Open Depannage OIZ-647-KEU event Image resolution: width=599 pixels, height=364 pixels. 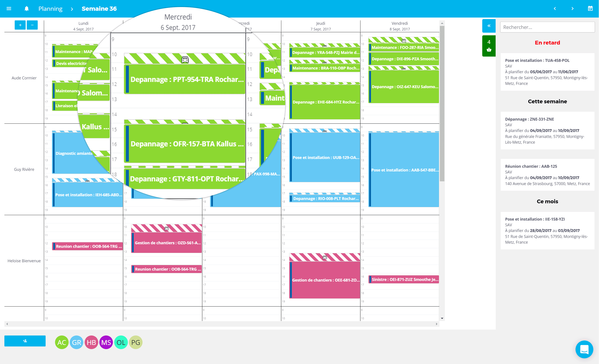(x=404, y=87)
